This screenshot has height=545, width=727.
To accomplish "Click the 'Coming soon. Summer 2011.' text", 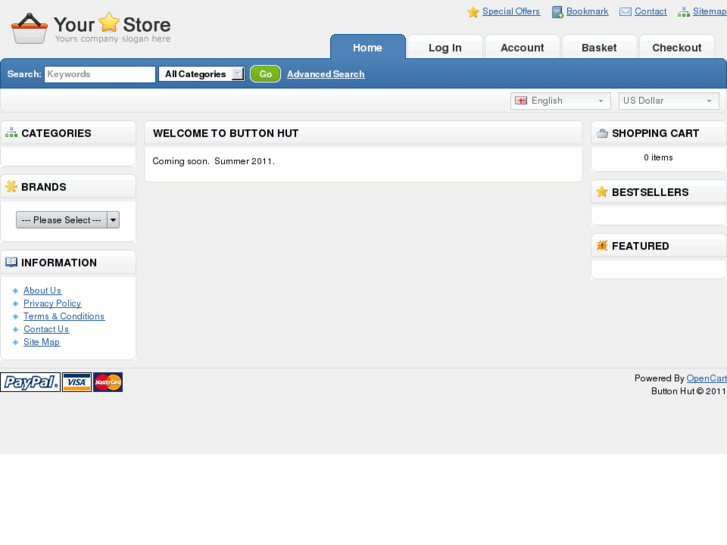I will tap(213, 161).
